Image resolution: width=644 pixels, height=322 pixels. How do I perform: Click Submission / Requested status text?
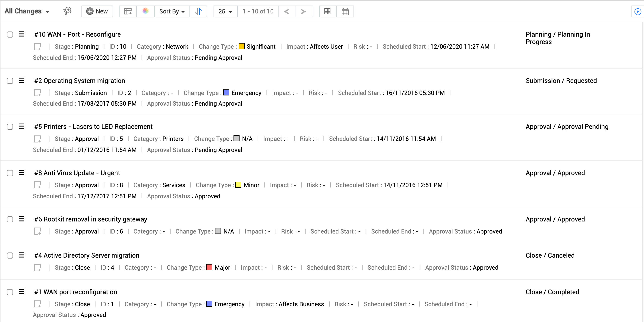point(561,81)
